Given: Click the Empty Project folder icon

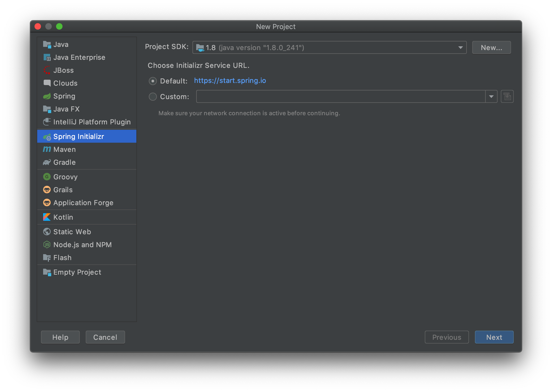Looking at the screenshot, I should pyautogui.click(x=47, y=272).
